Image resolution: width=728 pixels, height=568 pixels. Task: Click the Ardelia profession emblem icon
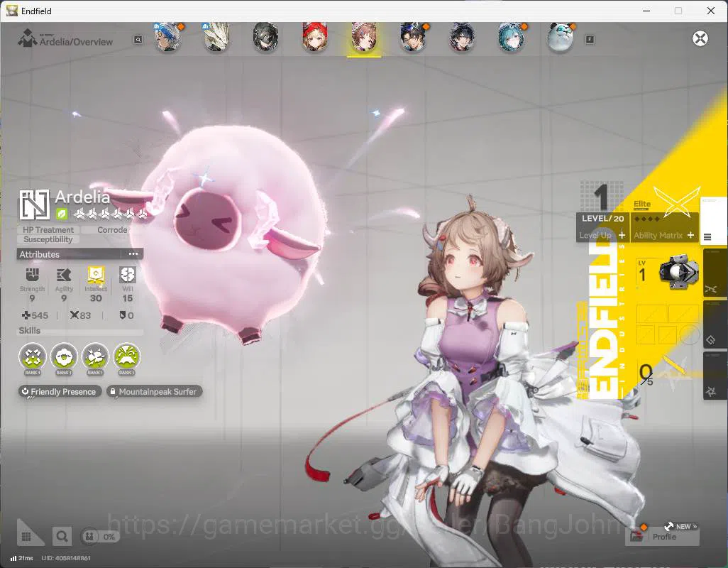click(x=34, y=204)
